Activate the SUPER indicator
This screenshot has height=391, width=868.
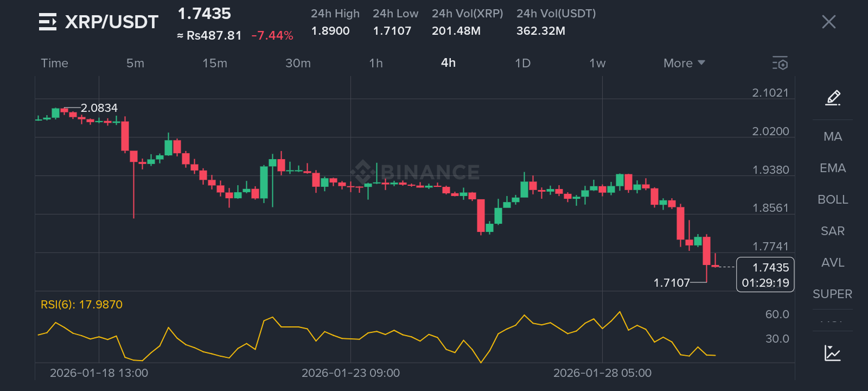[832, 294]
